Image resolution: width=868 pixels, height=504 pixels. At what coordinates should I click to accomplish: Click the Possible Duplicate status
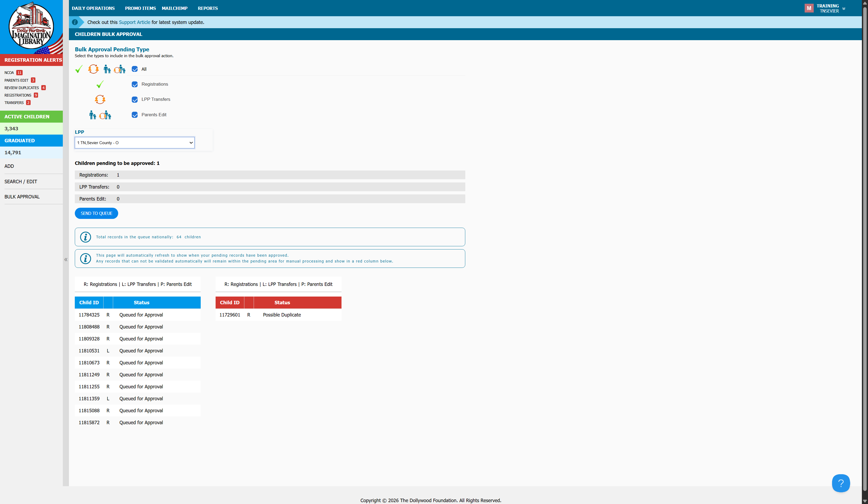coord(282,315)
